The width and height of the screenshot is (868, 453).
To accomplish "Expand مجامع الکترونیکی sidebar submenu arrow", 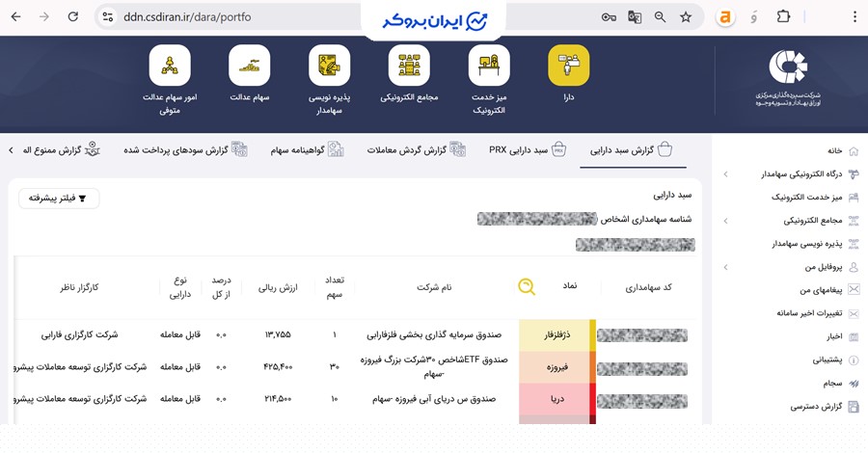I will pyautogui.click(x=725, y=221).
